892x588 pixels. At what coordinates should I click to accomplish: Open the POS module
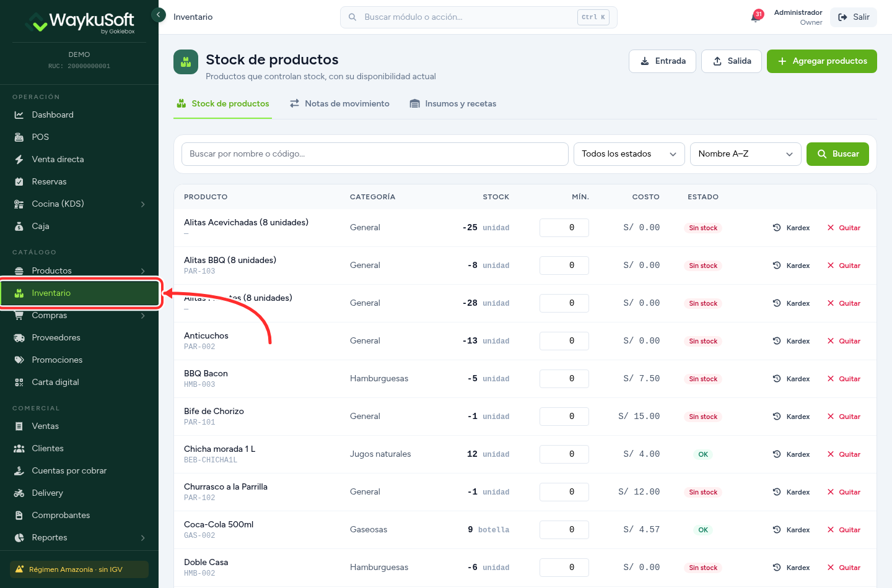(79, 137)
